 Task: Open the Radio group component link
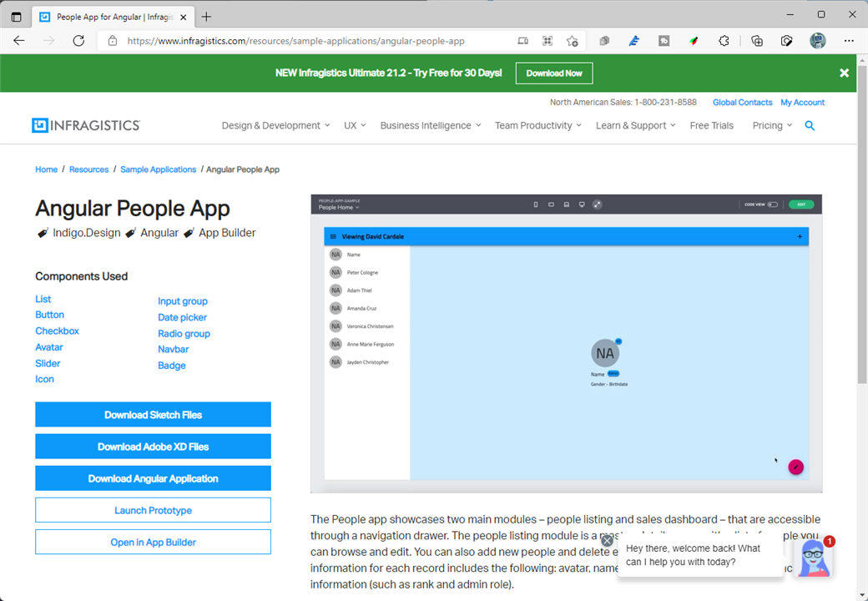click(x=184, y=334)
